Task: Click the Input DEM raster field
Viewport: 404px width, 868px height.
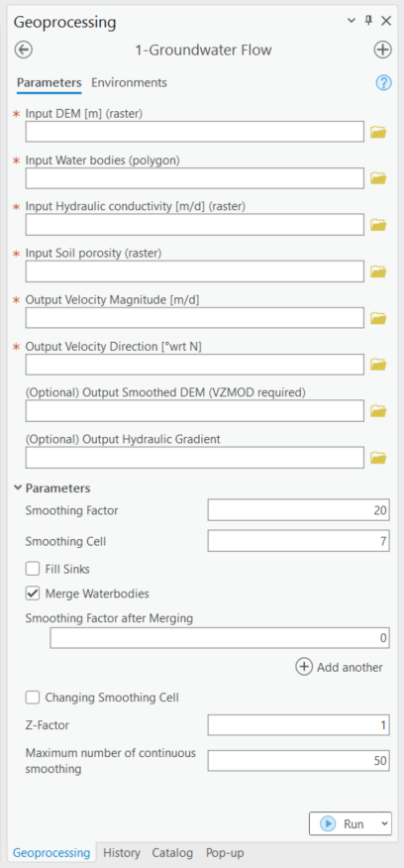Action: (195, 132)
